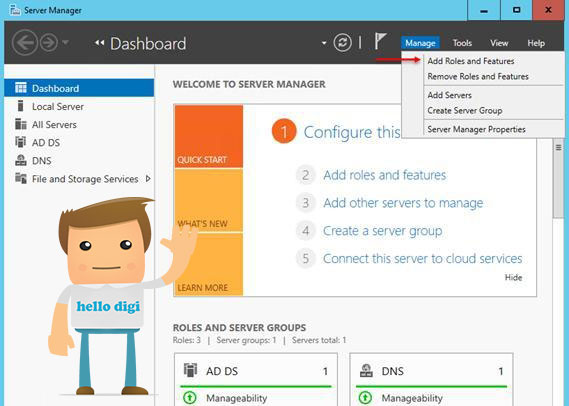
Task: Click the step 4 number circle
Action: point(306,231)
